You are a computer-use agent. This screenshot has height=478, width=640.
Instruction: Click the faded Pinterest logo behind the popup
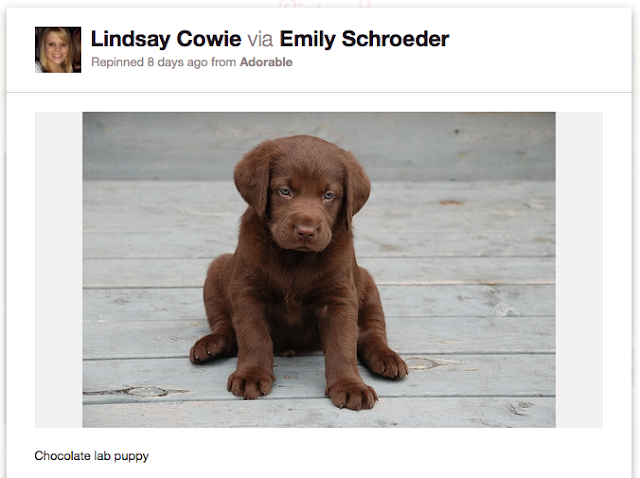(325, 4)
